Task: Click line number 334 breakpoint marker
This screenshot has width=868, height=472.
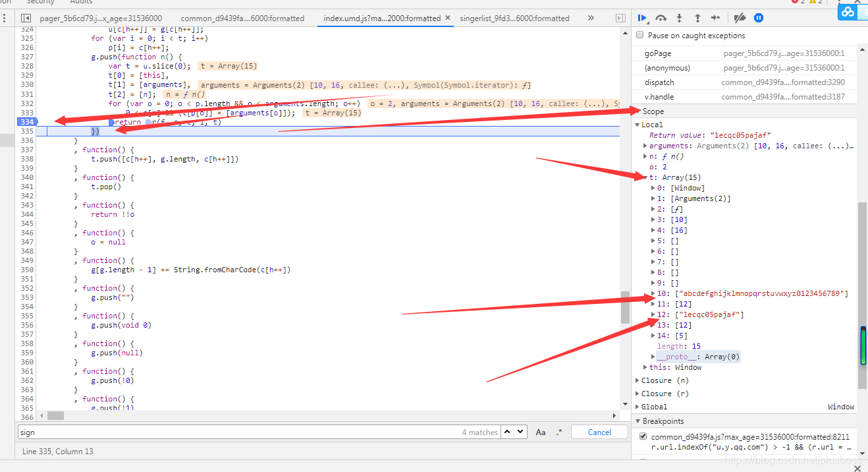Action: pyautogui.click(x=26, y=121)
